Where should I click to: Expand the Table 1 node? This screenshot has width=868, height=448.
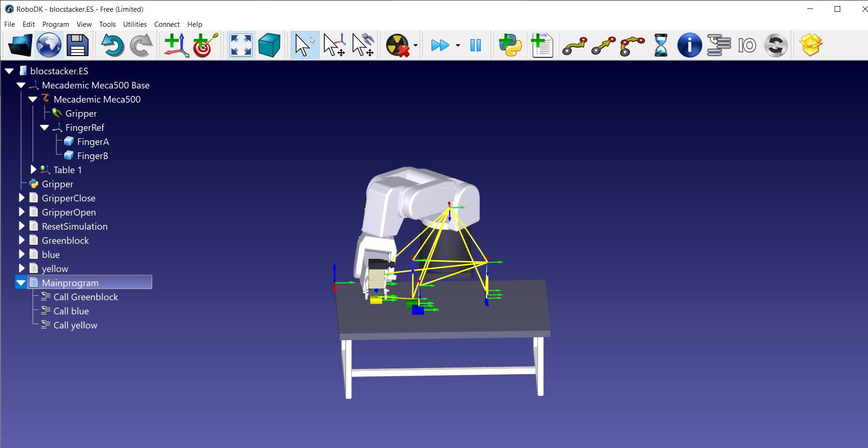(x=33, y=170)
